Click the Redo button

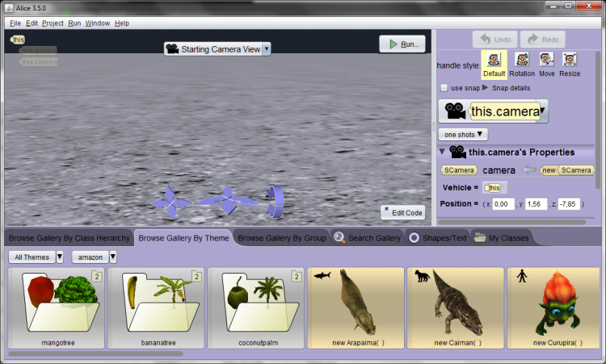pyautogui.click(x=543, y=40)
